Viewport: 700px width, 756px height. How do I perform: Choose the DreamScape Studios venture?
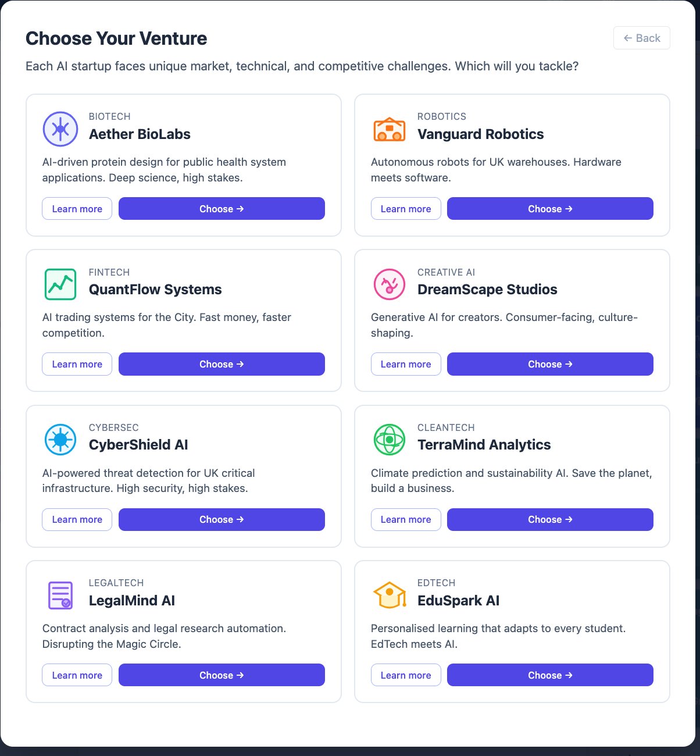(x=550, y=364)
